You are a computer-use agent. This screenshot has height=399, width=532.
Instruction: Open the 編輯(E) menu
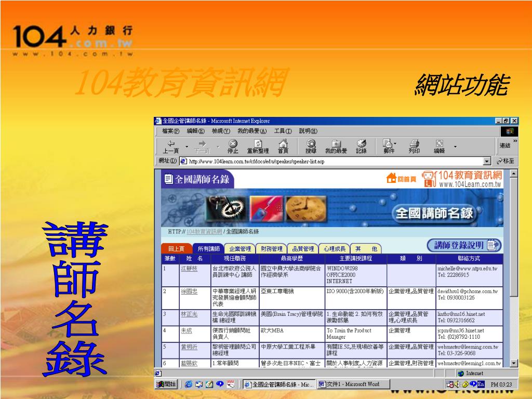click(196, 131)
